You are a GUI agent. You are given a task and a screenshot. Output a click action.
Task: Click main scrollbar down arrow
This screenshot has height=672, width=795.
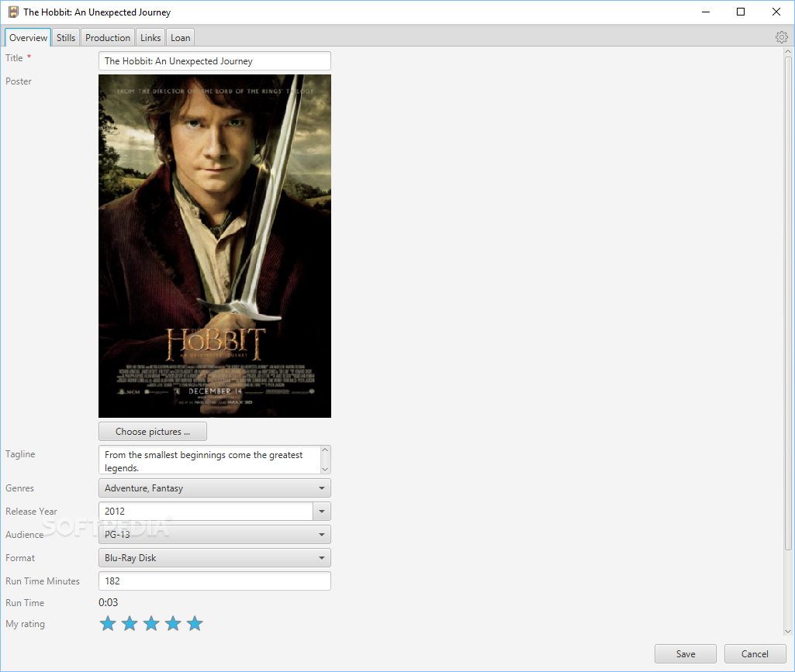point(788,632)
